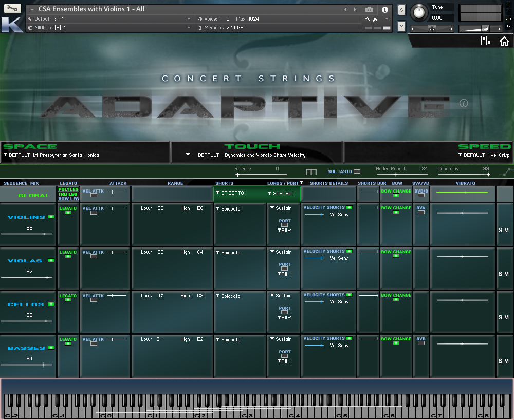This screenshot has height=420, width=514.
Task: Expand the global SPICCATO shorts dropdown
Action: (x=232, y=193)
